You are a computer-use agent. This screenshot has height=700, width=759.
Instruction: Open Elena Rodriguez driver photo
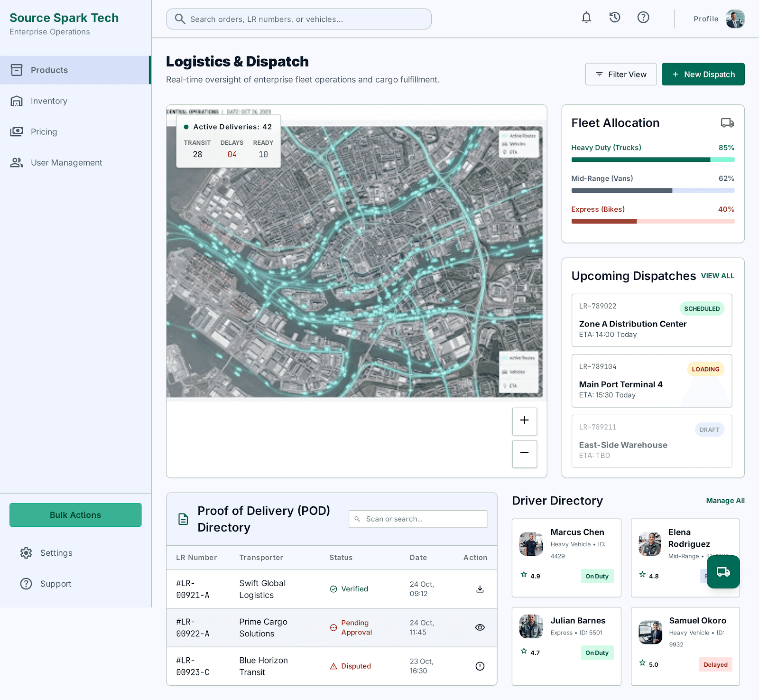650,544
